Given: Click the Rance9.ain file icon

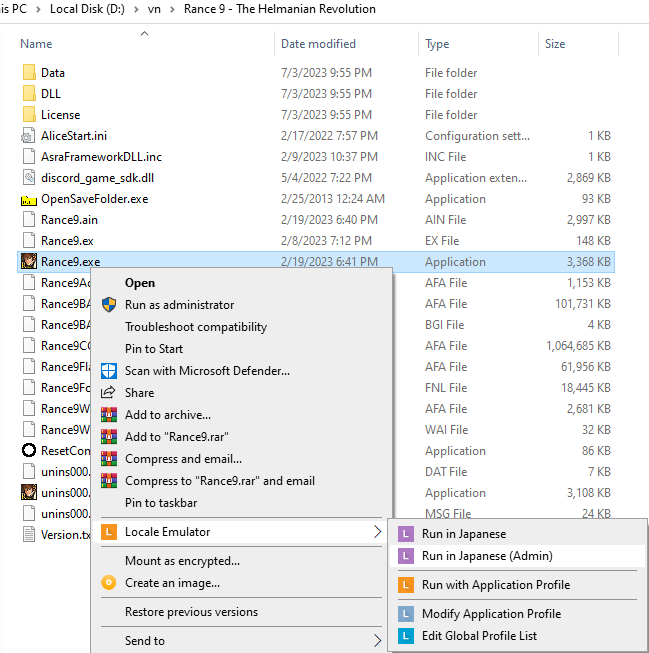Looking at the screenshot, I should [29, 219].
